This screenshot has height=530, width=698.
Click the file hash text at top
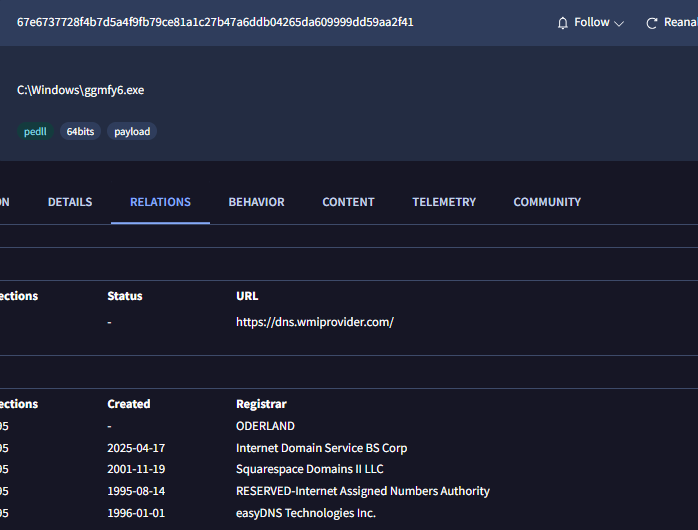click(215, 22)
